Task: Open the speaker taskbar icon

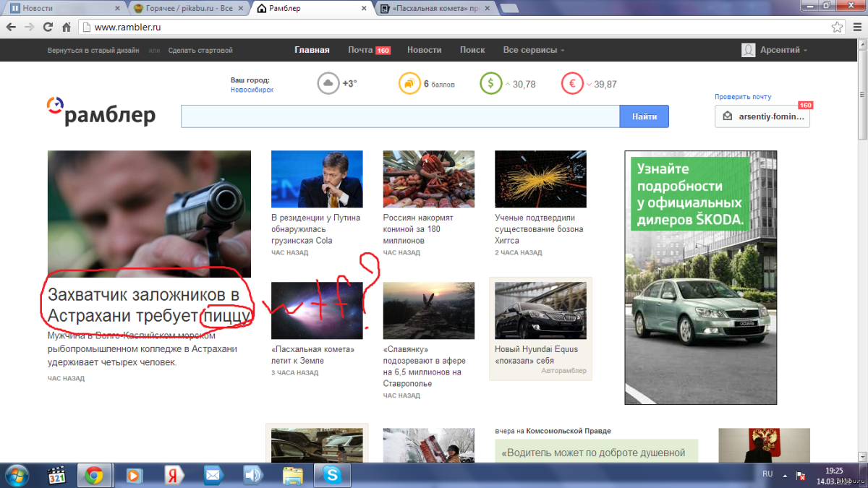Action: (x=252, y=475)
